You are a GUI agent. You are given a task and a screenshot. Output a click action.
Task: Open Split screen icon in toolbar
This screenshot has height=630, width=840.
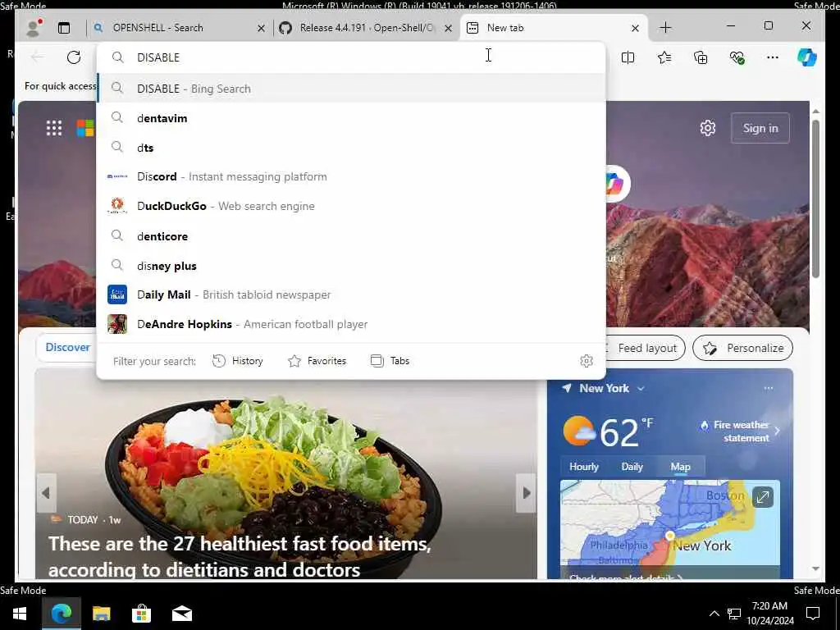(x=628, y=57)
